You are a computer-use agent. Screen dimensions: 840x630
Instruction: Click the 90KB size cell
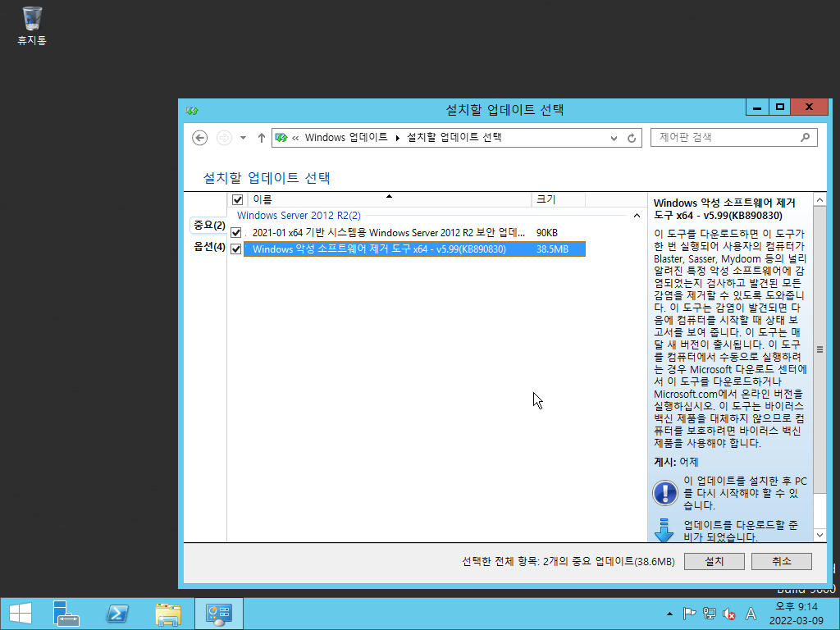tap(547, 233)
